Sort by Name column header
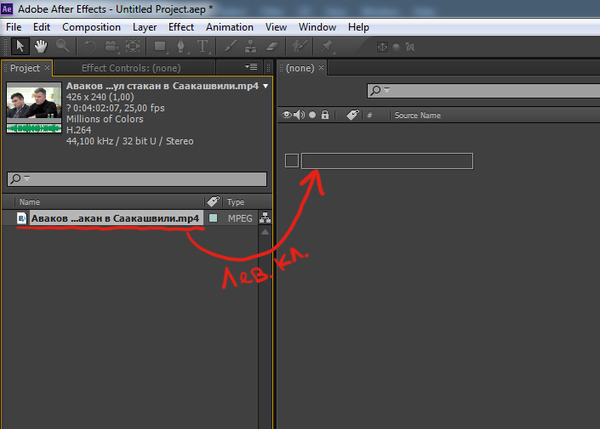Viewport: 600px width, 429px height. coord(29,202)
